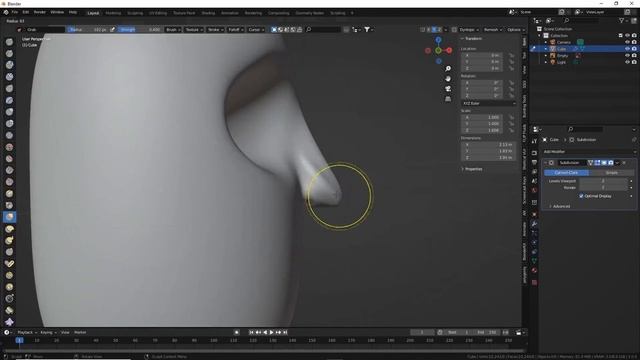The height and width of the screenshot is (360, 640).
Task: Open the Remesh dropdown
Action: pyautogui.click(x=493, y=29)
